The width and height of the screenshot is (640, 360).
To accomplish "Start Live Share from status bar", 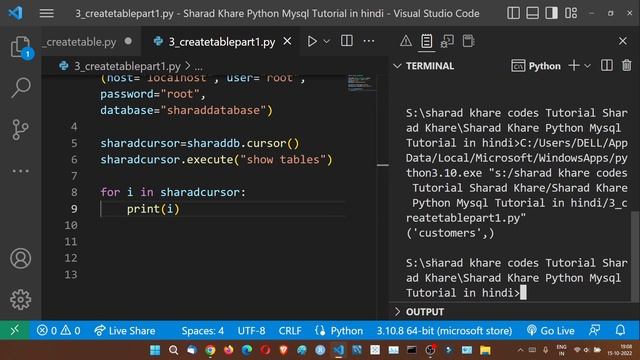I will 124,330.
